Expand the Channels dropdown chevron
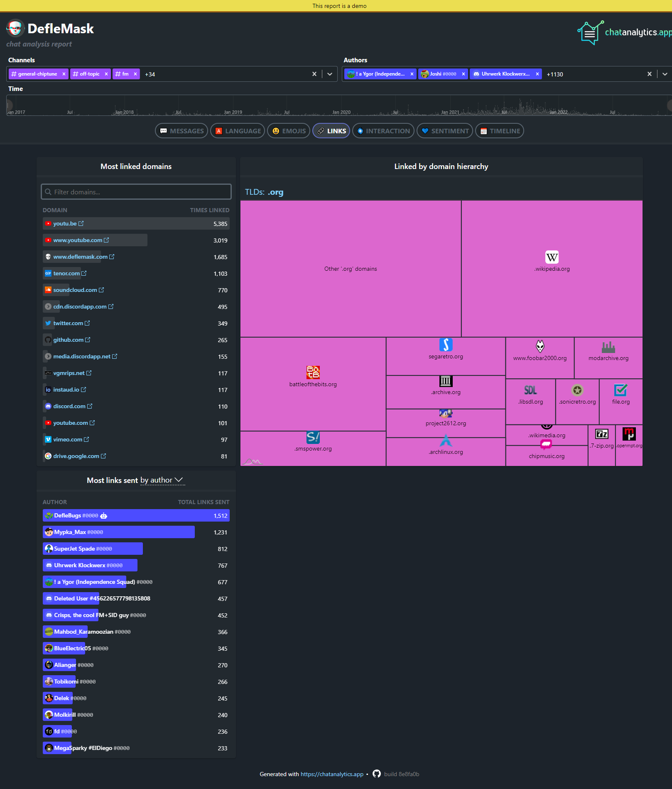The image size is (672, 789). pyautogui.click(x=330, y=74)
